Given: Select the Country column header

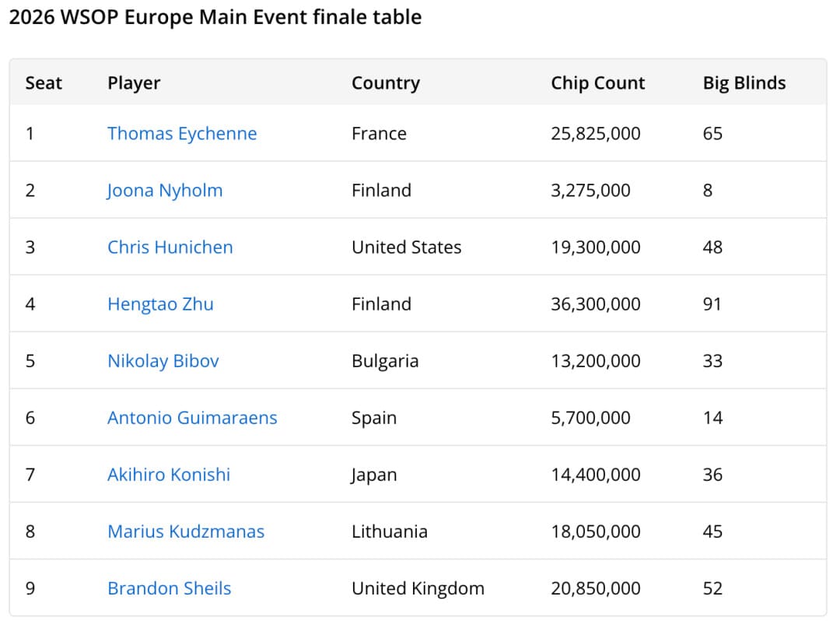Looking at the screenshot, I should (386, 83).
